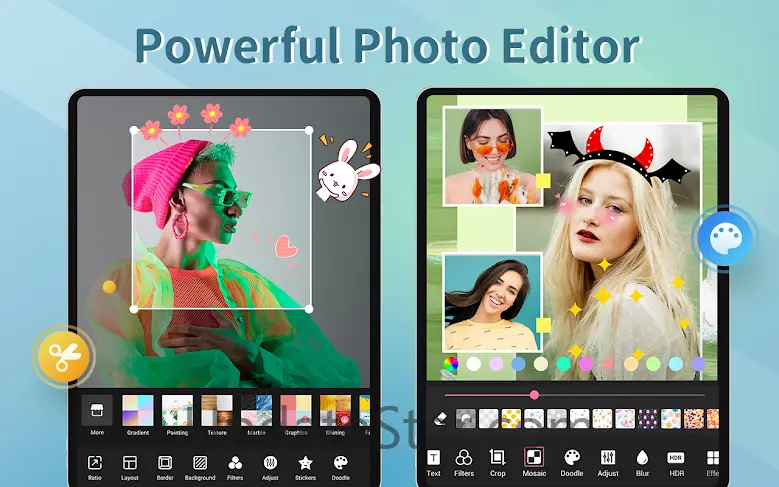The width and height of the screenshot is (779, 487).
Task: Click the pink slider knob
Action: 534,395
